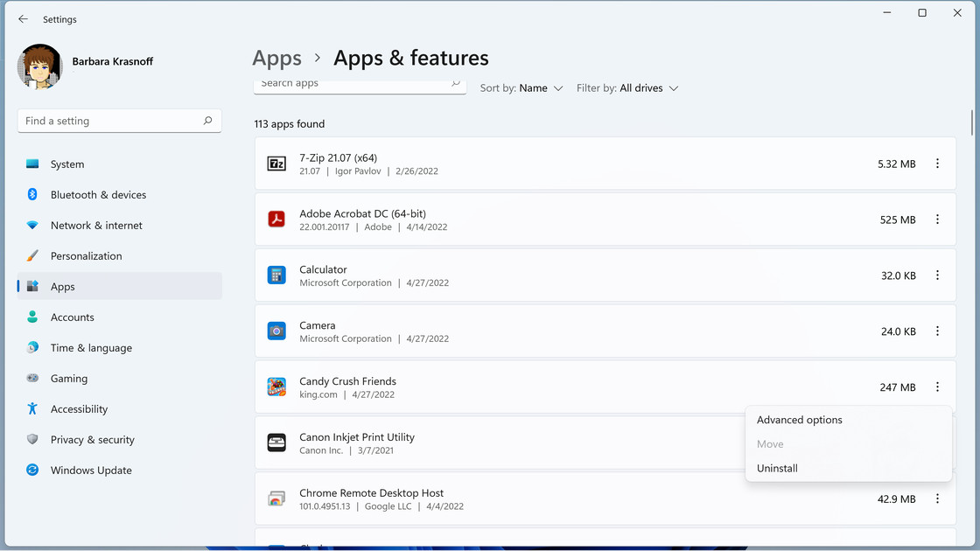980x551 pixels.
Task: Click the Find a setting search box
Action: click(x=119, y=121)
